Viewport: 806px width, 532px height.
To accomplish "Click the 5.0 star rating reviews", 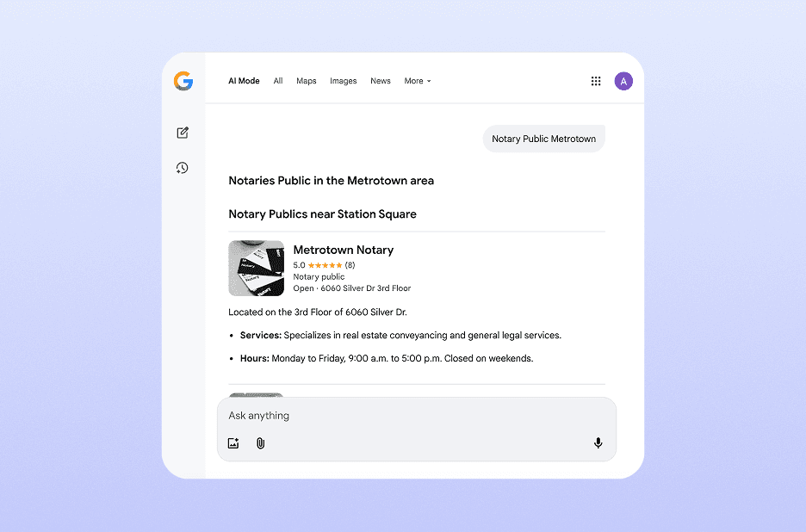I will coord(324,265).
